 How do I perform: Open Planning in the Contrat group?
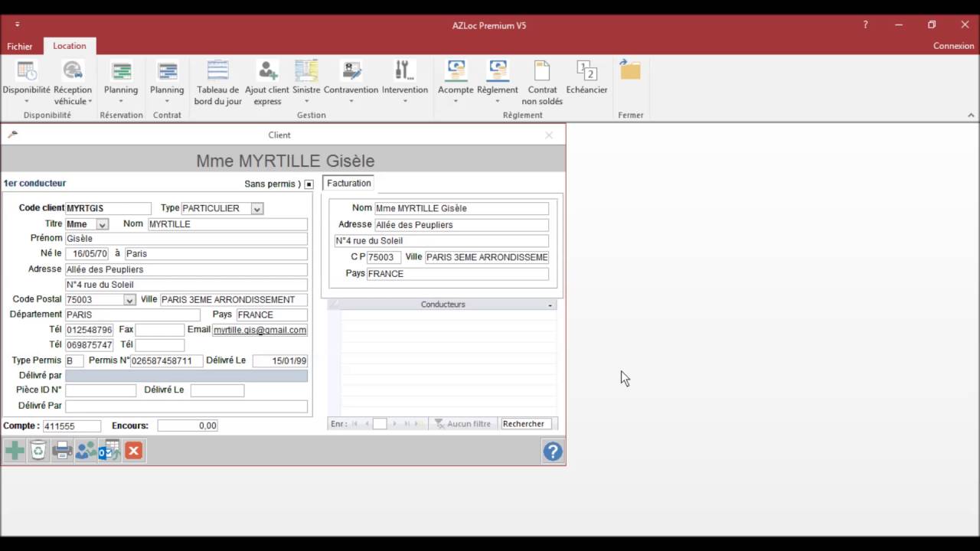pyautogui.click(x=167, y=83)
